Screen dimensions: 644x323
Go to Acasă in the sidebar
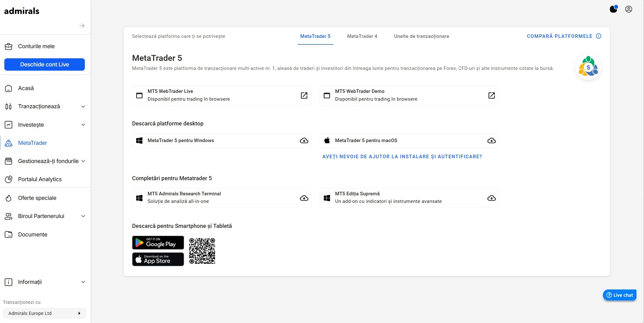[26, 88]
